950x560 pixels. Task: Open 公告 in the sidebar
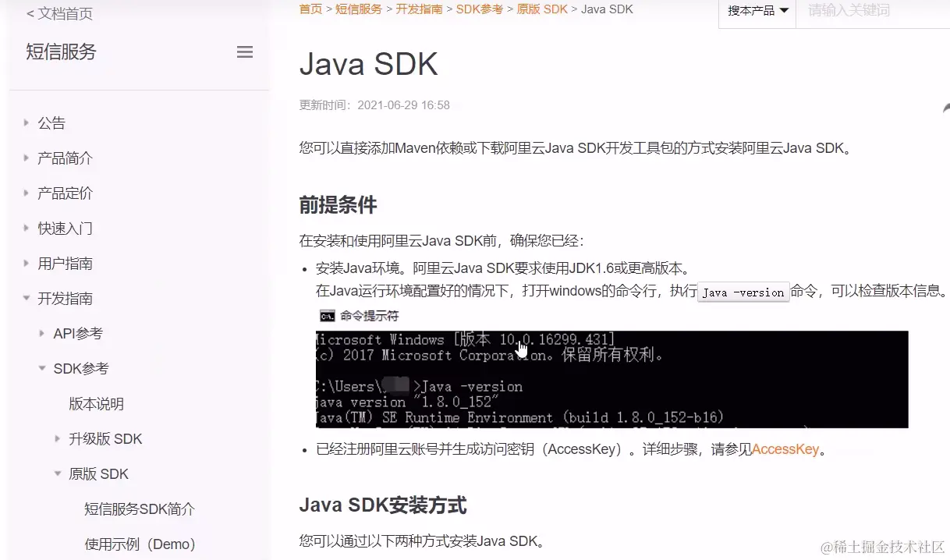coord(51,122)
